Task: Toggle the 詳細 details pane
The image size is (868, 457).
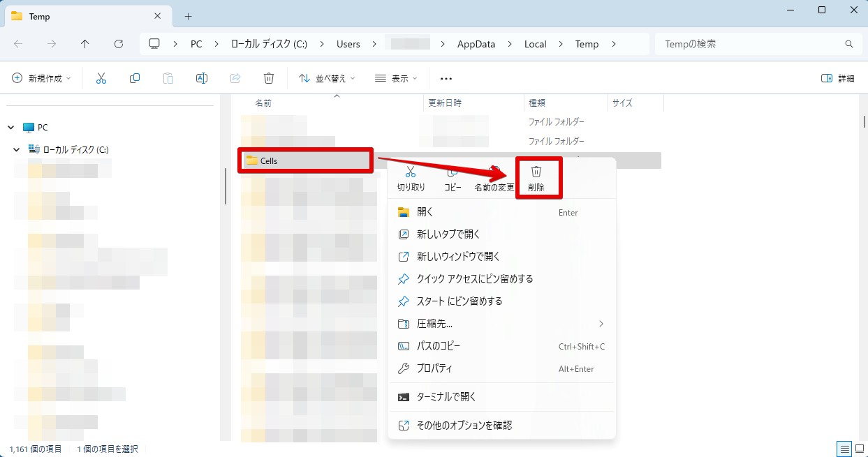Action: coord(840,77)
